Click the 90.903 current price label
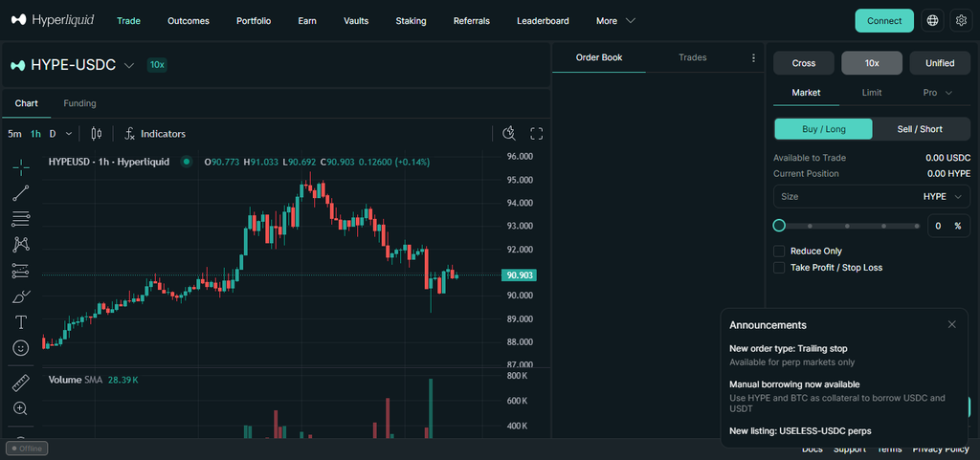 coord(519,275)
